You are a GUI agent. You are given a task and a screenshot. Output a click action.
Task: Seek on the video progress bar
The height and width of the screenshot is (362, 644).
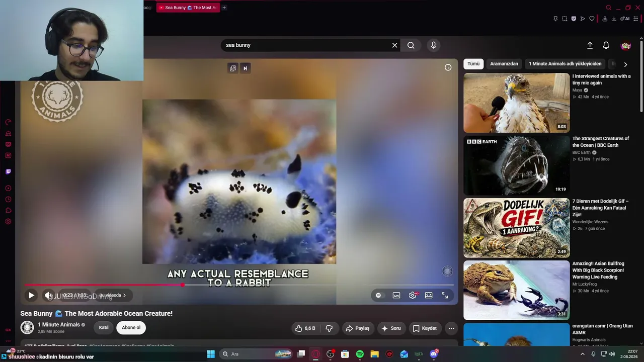pos(239,285)
